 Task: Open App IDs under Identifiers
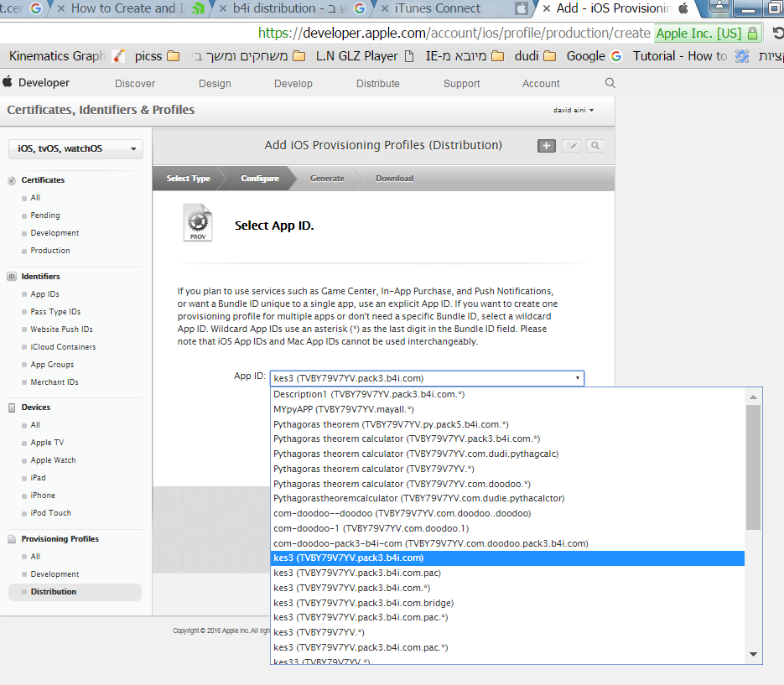(x=45, y=294)
